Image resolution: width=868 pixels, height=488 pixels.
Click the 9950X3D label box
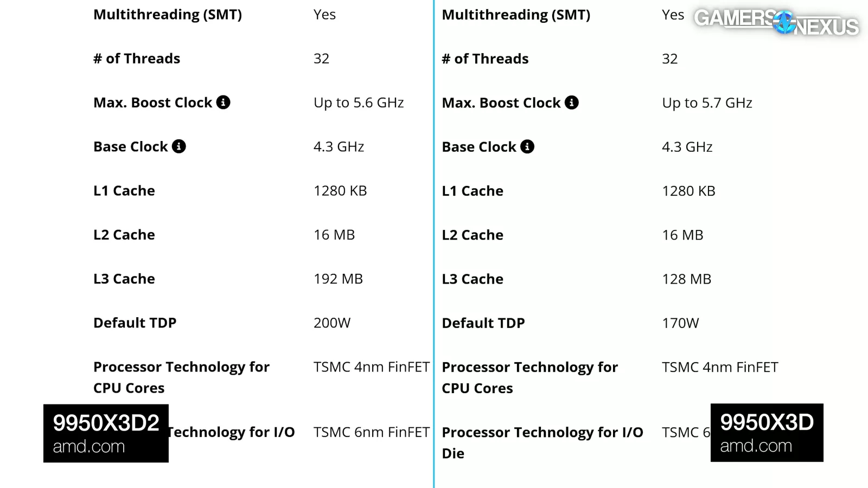click(767, 423)
